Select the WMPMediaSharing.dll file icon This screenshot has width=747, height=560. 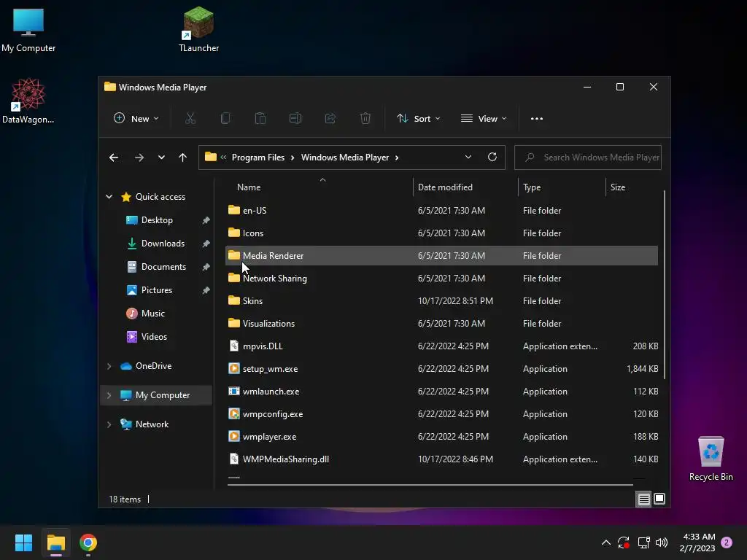[234, 459]
